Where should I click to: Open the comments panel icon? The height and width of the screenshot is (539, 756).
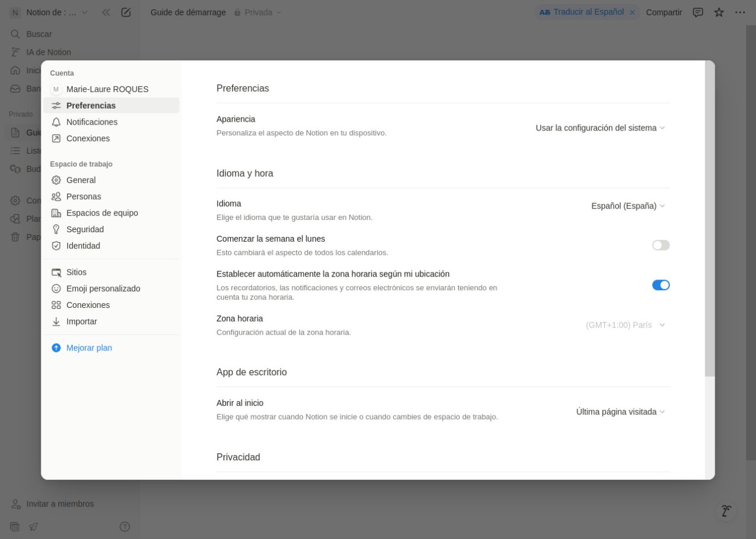(x=698, y=12)
